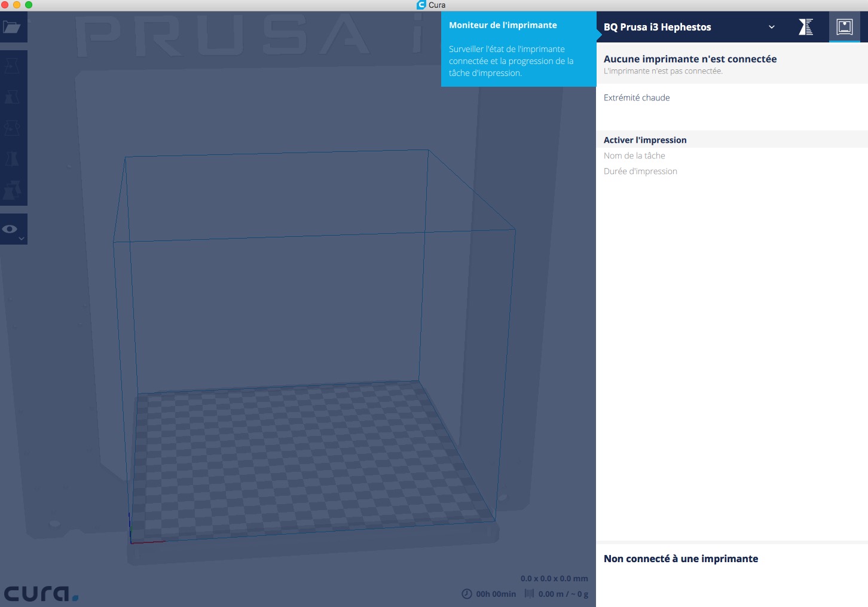868x607 pixels.
Task: Click the 'Non connecté à une imprimante' status
Action: tap(680, 559)
